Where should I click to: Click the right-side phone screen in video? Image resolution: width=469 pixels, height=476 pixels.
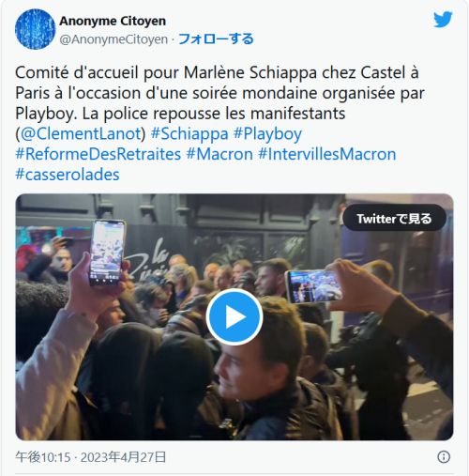point(314,286)
